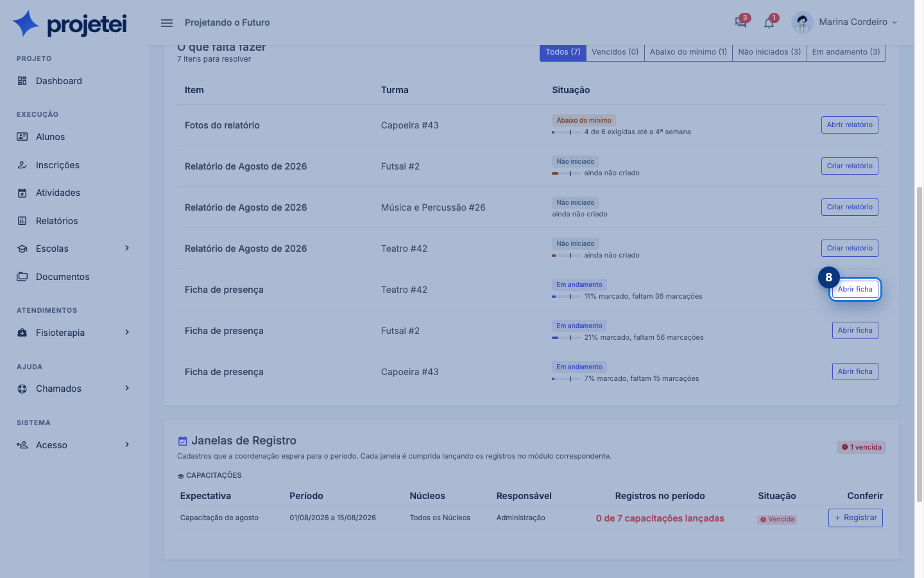Expand the Acesso submenu chevron

point(127,444)
